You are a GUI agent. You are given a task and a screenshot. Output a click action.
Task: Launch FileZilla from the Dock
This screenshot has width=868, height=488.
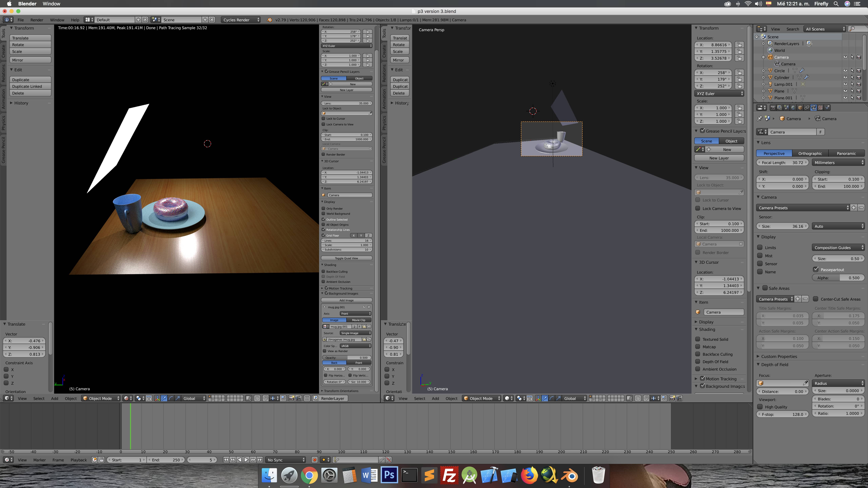449,475
